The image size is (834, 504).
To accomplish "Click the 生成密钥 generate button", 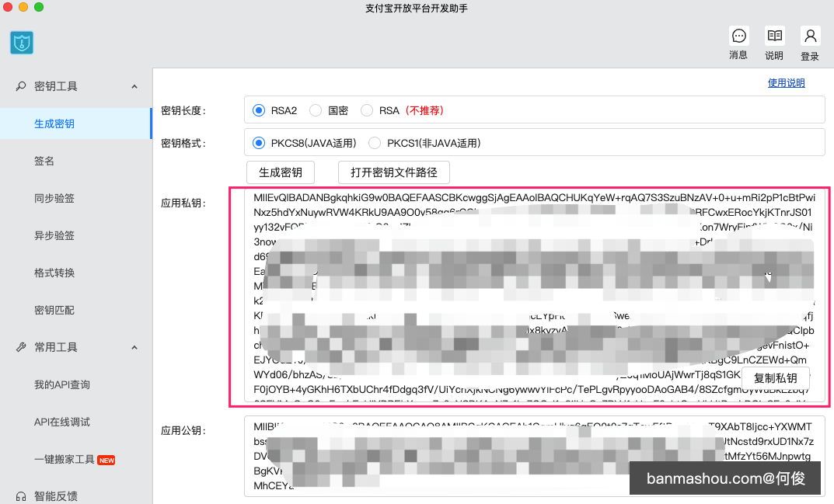I will click(281, 172).
